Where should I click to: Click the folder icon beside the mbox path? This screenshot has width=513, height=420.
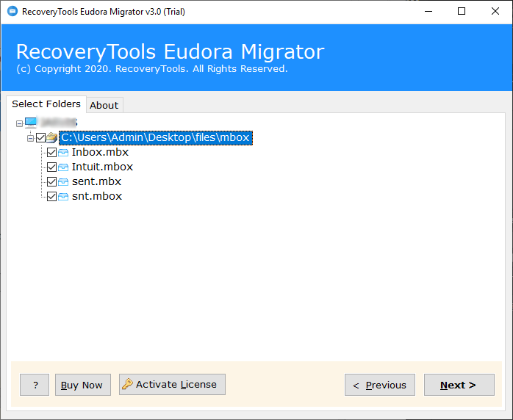click(x=51, y=137)
